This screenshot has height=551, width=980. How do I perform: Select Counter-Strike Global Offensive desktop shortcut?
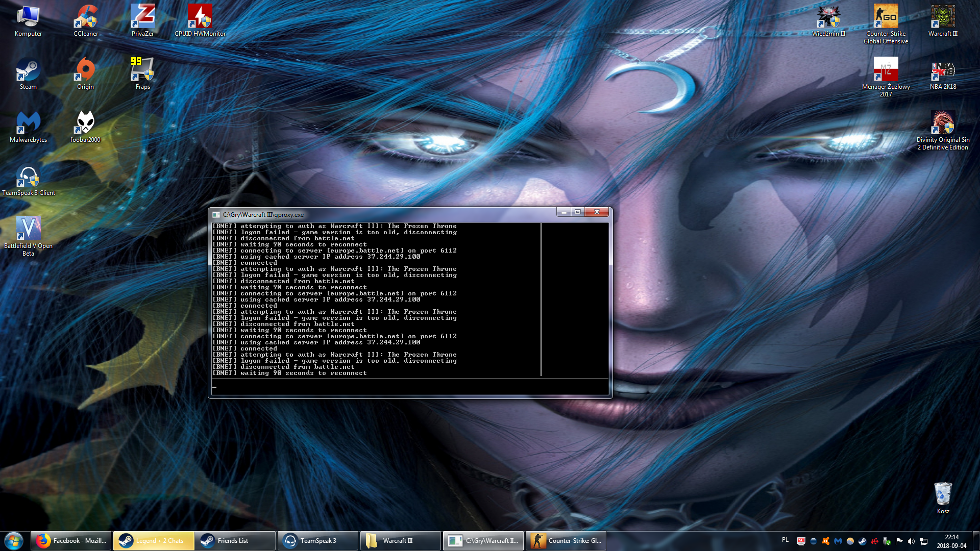(x=886, y=24)
